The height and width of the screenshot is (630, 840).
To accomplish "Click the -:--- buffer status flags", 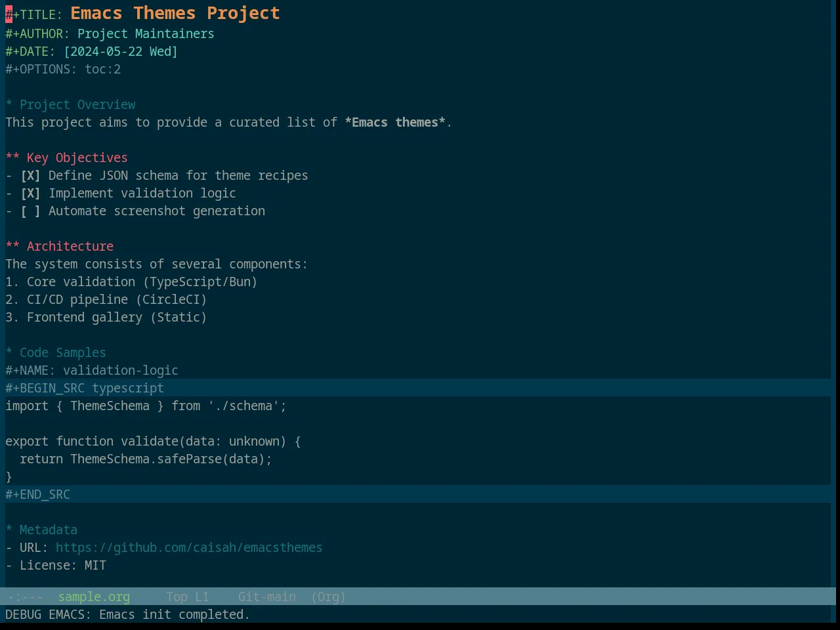I will (x=25, y=597).
